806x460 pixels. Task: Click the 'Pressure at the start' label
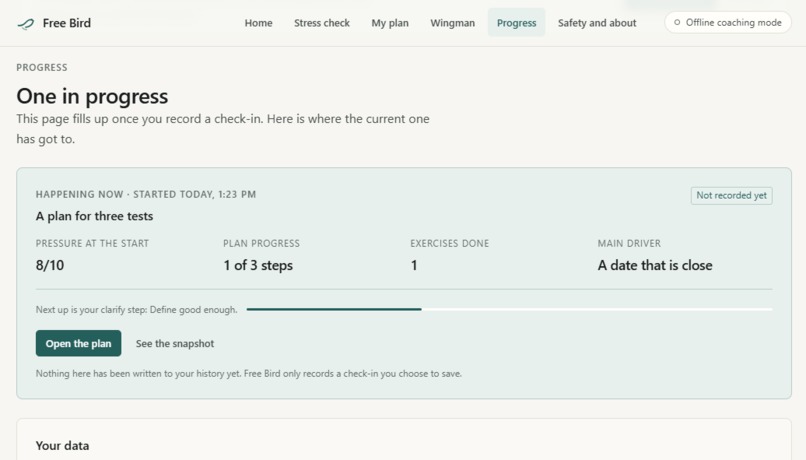pyautogui.click(x=93, y=243)
